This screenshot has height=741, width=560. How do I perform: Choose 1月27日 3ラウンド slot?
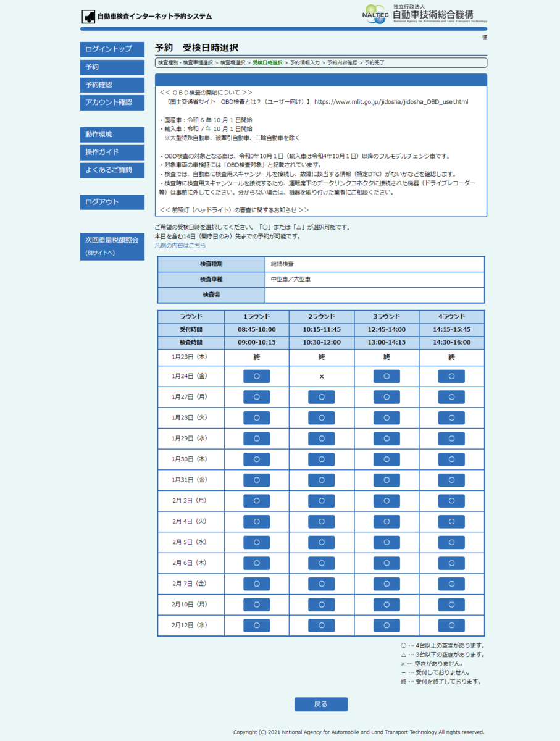click(x=387, y=397)
